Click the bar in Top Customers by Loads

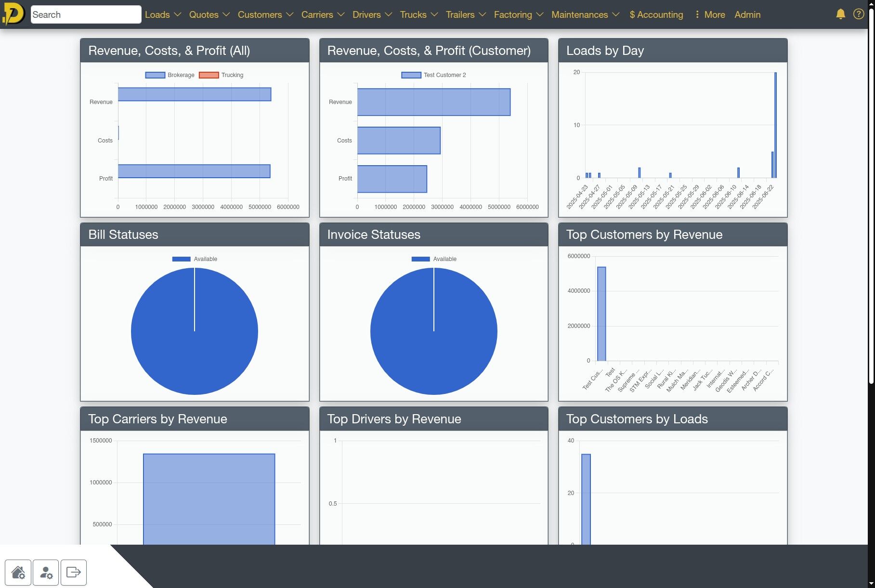586,499
